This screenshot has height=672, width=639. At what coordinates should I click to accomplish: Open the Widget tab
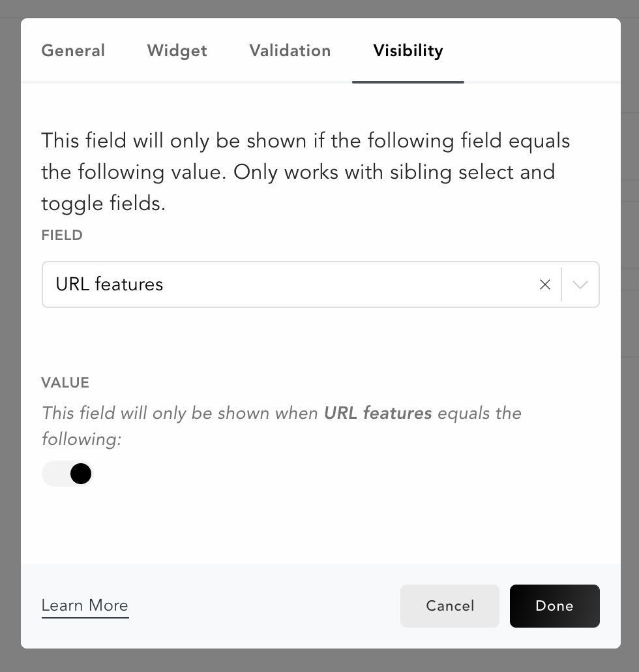tap(177, 51)
